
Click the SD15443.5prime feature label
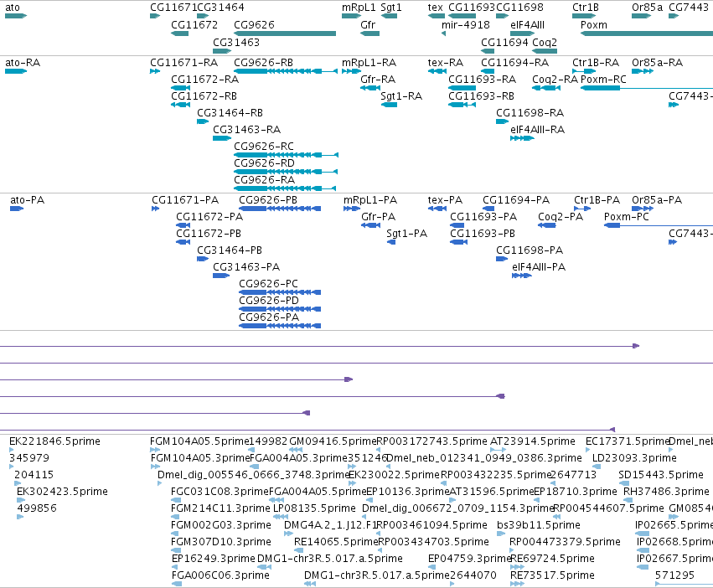(661, 474)
